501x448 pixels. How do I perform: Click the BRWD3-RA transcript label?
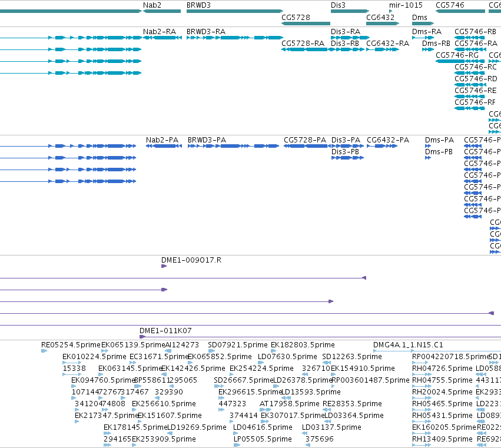pyautogui.click(x=206, y=32)
